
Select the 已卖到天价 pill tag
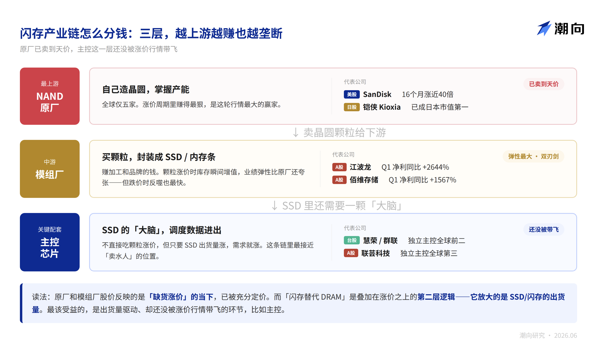pos(544,84)
